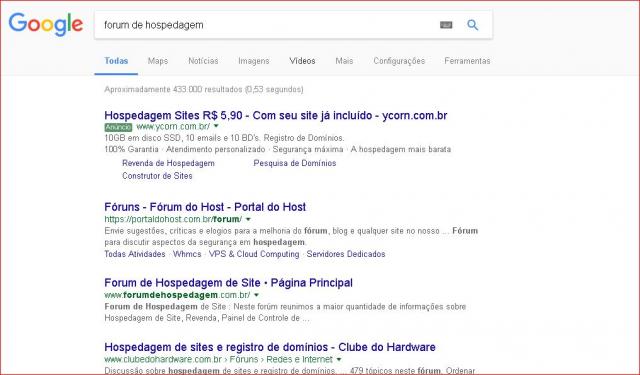Screen dimensions: 640x375
Task: Open Configurações menu
Action: point(399,61)
